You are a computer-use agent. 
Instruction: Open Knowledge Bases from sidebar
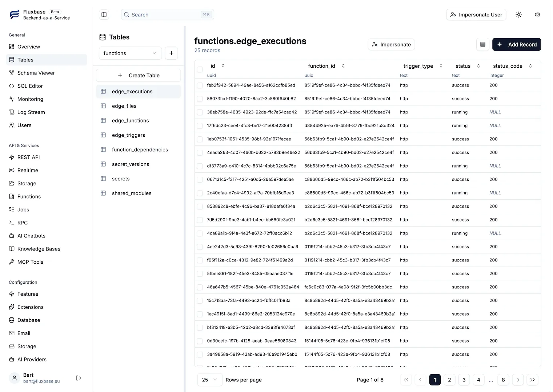(x=39, y=249)
